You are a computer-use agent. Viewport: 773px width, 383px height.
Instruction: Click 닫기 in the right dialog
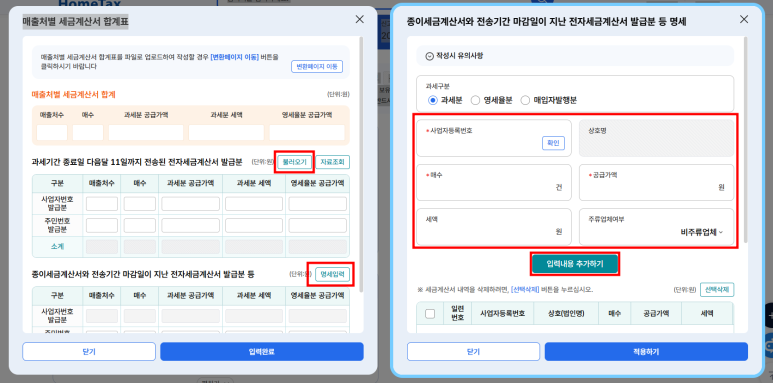[473, 351]
